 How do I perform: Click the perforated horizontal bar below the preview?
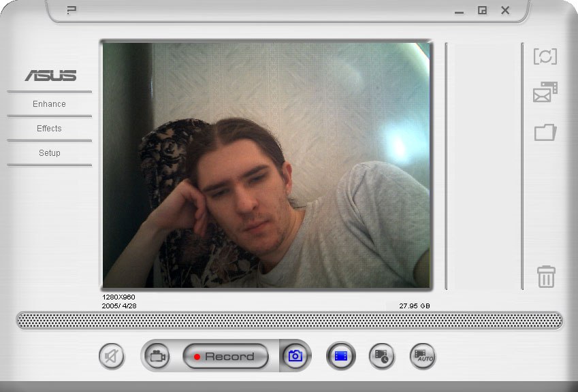(289, 321)
